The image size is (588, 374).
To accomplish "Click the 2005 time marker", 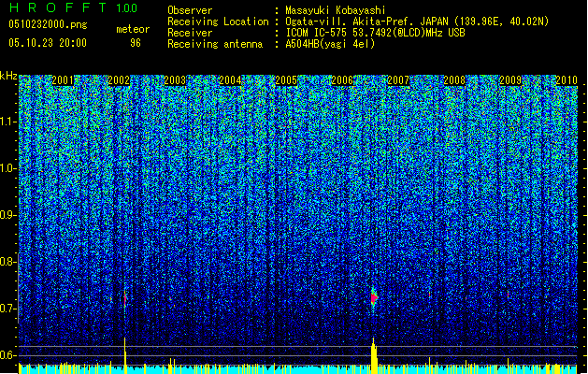I will [286, 80].
